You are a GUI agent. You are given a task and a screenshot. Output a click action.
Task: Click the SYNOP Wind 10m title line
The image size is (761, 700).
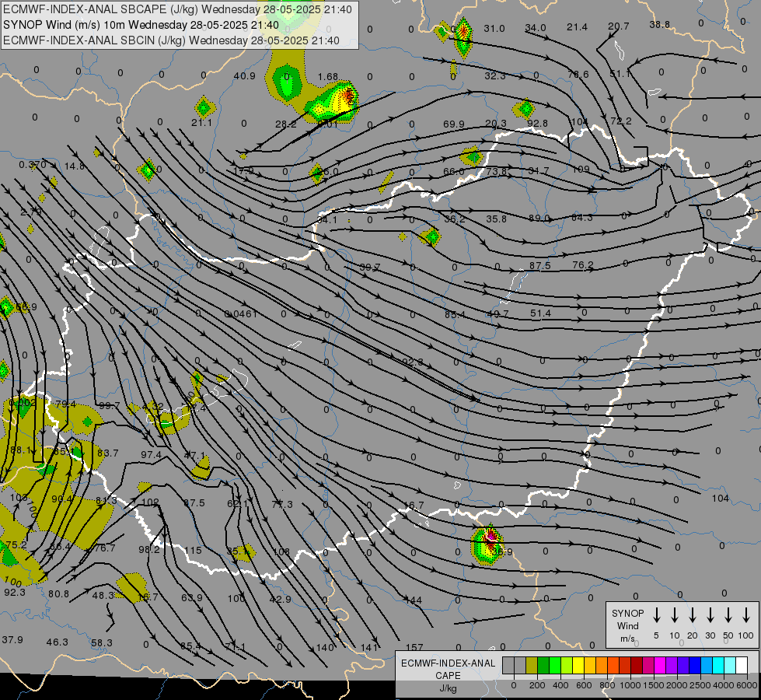coord(141,25)
